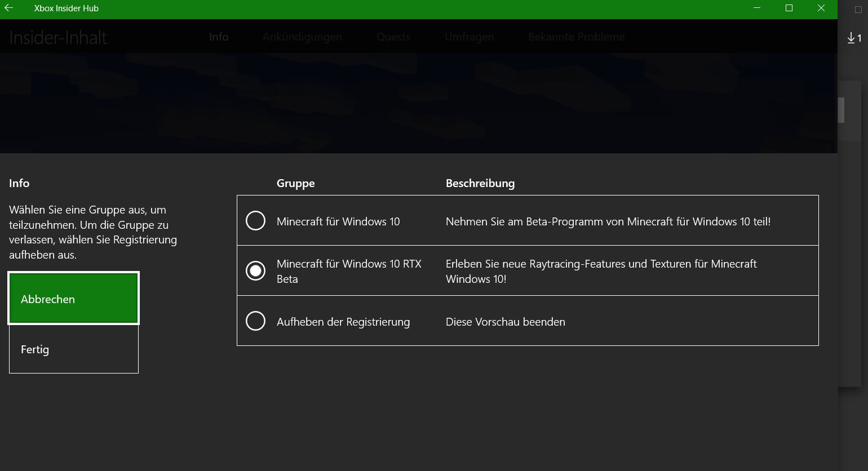Click the 'Aufheben der Registrierung' label
The width and height of the screenshot is (868, 471).
(x=343, y=322)
